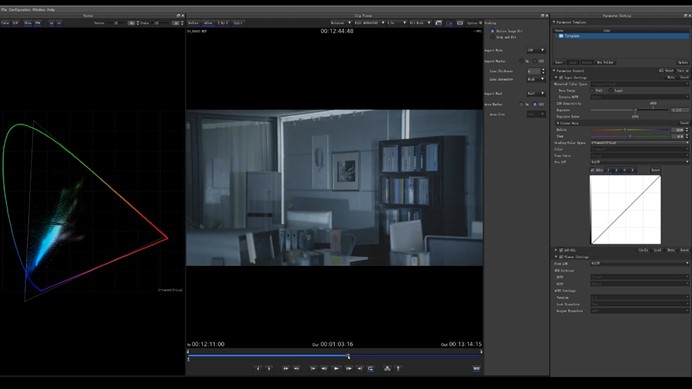692x389 pixels.
Task: Click the second transport icon from left
Action: pyautogui.click(x=269, y=368)
